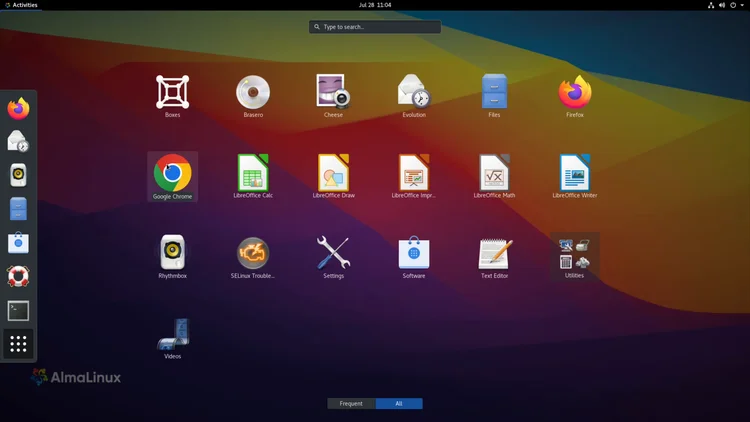This screenshot has width=750, height=422.
Task: Open Files from the app grid
Action: 494,96
